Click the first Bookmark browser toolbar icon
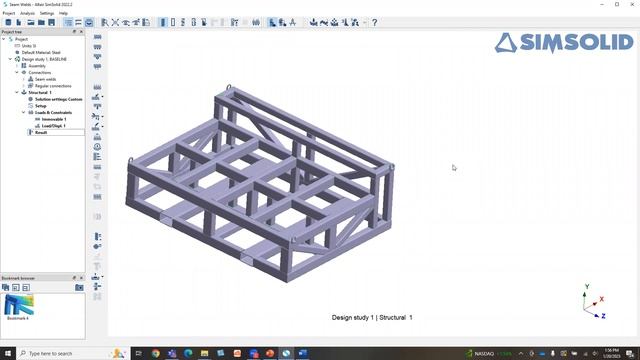640x360 pixels. pyautogui.click(x=6, y=287)
